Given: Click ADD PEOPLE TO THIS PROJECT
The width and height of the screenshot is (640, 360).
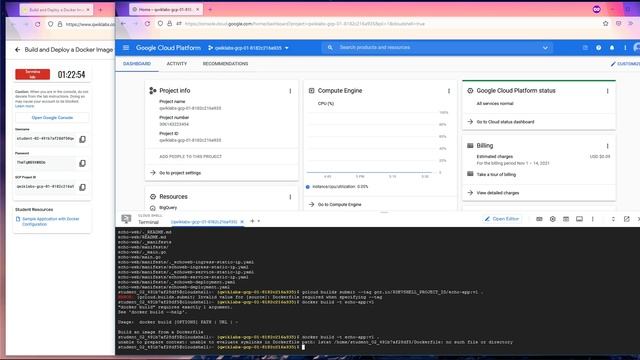Looking at the screenshot, I should pos(191,156).
